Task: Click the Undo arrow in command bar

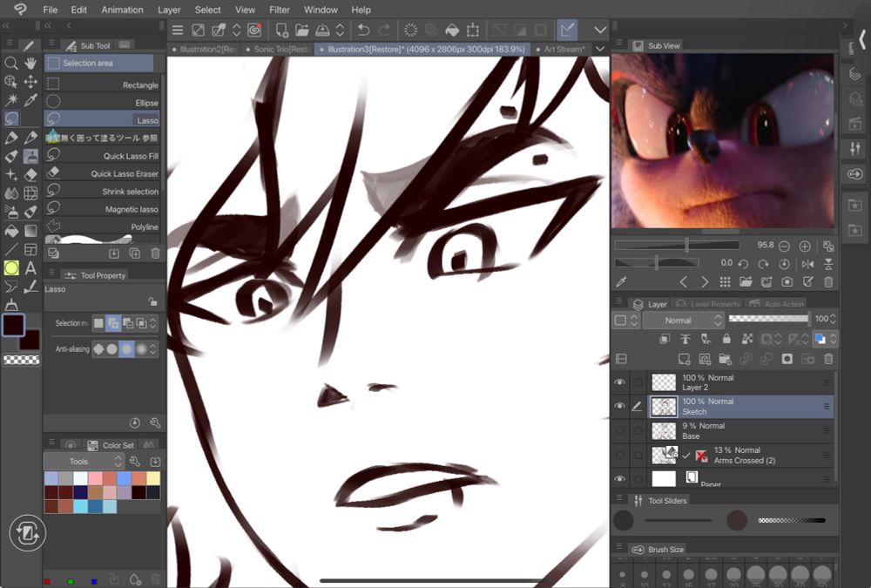Action: pyautogui.click(x=364, y=30)
